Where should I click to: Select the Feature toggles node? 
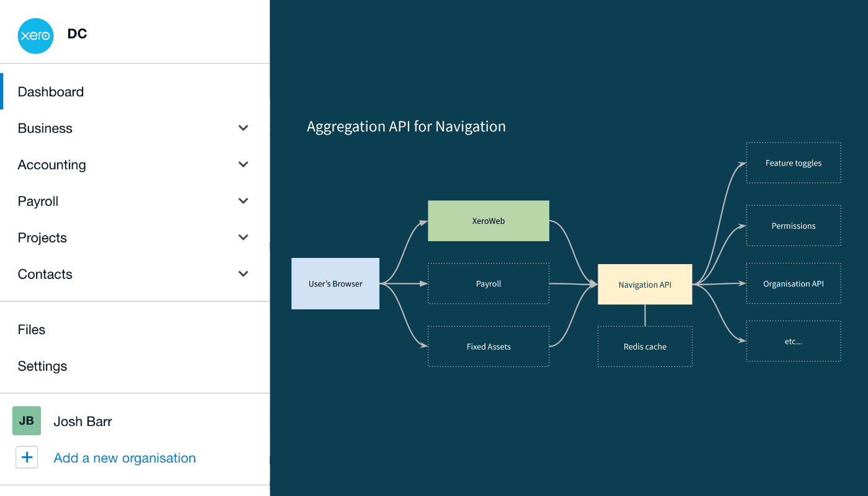(794, 162)
